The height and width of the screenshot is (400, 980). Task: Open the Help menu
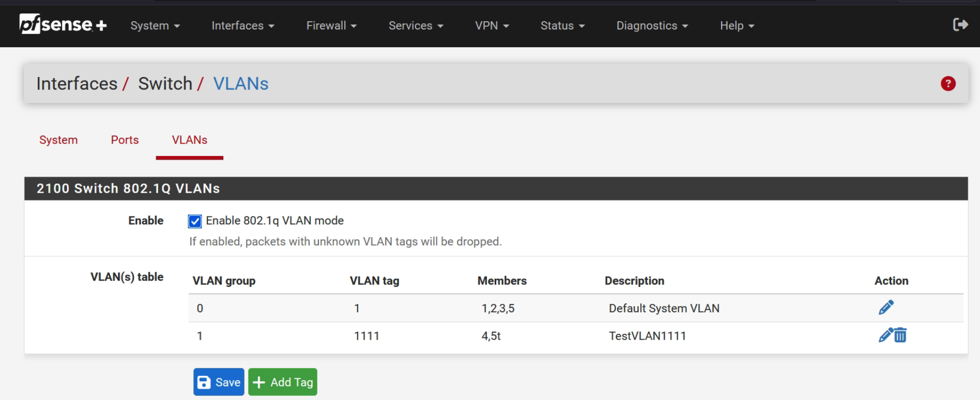pos(737,25)
